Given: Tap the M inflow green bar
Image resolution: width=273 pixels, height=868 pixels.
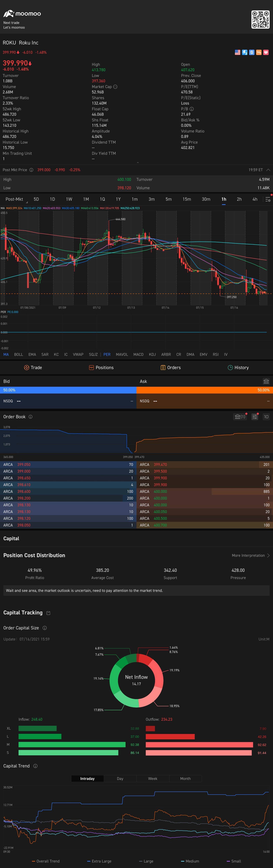Looking at the screenshot, I should click(x=72, y=745).
